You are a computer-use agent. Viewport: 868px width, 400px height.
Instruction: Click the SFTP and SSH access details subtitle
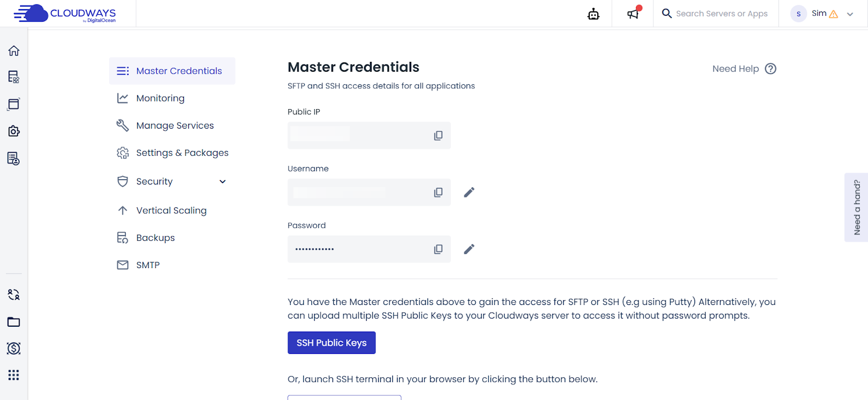[x=381, y=86]
